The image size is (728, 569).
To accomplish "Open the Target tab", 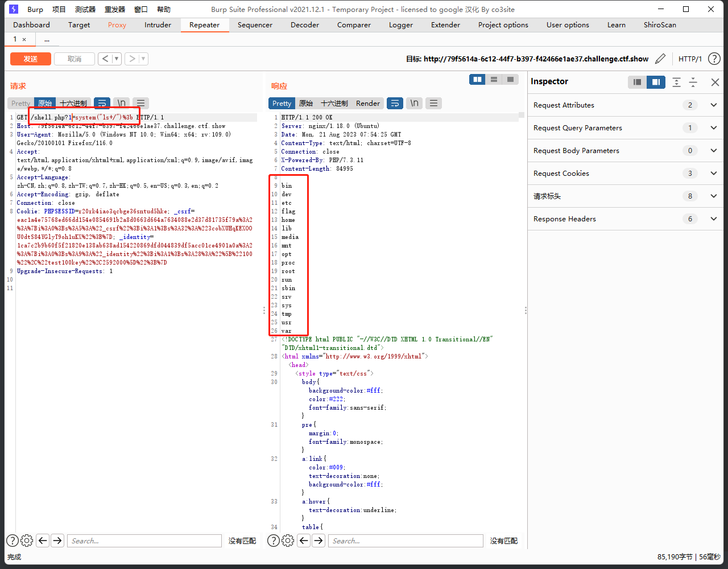I will click(79, 24).
